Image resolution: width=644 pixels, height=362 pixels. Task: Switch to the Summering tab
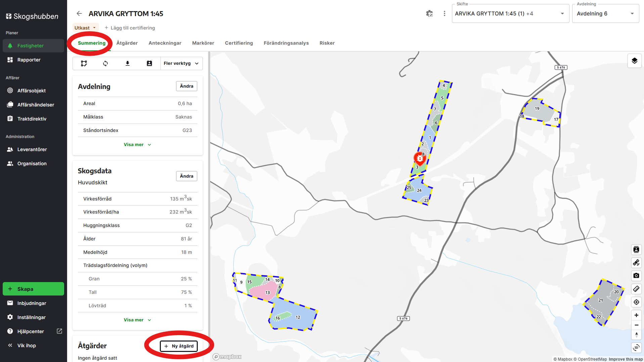tap(92, 43)
